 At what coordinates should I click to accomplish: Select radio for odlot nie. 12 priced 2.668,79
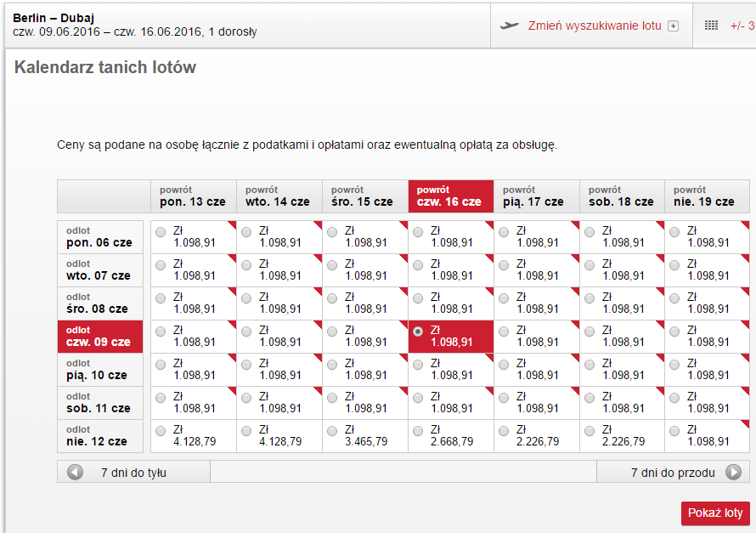point(418,431)
